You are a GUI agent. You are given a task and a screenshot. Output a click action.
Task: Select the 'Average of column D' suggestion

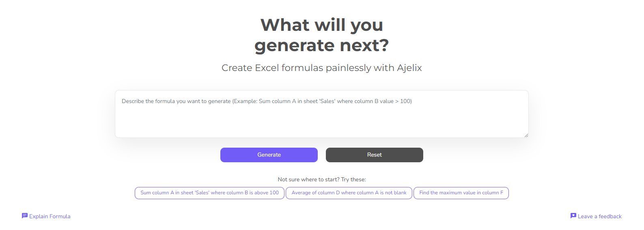tap(349, 193)
